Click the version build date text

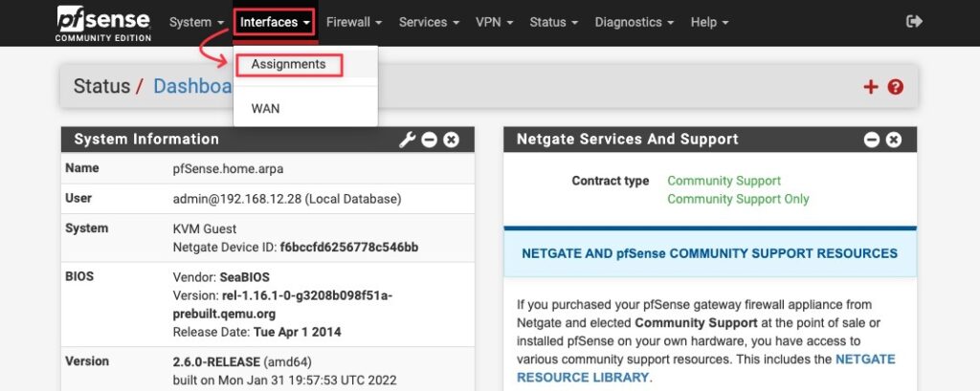click(284, 380)
